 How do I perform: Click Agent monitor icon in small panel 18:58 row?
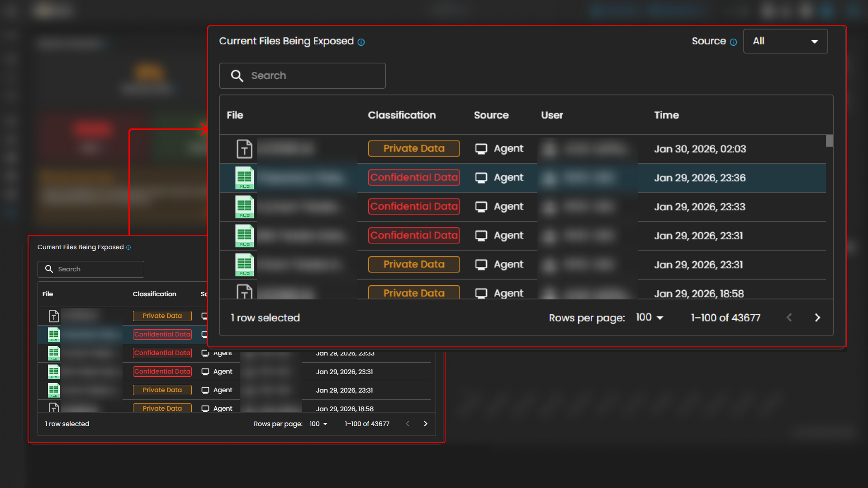point(205,408)
